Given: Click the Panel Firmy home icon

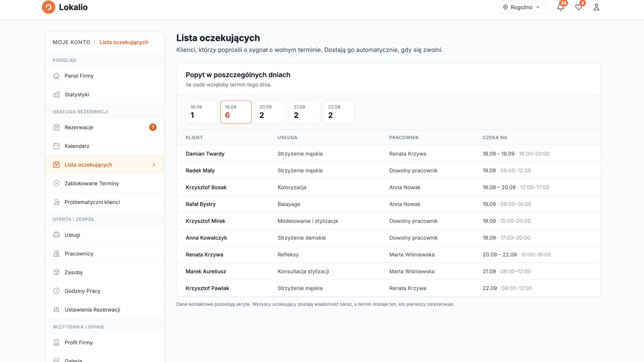Looking at the screenshot, I should click(56, 76).
